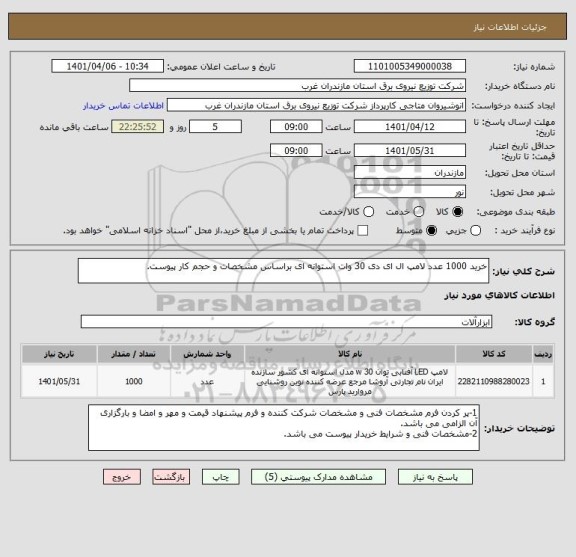Click the گروه کالا ابزارآلات field
This screenshot has height=557, width=576.
coord(286,322)
